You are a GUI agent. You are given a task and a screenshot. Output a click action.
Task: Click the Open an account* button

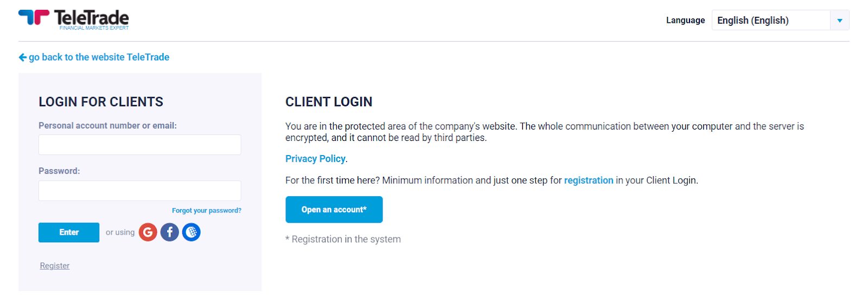click(x=334, y=210)
